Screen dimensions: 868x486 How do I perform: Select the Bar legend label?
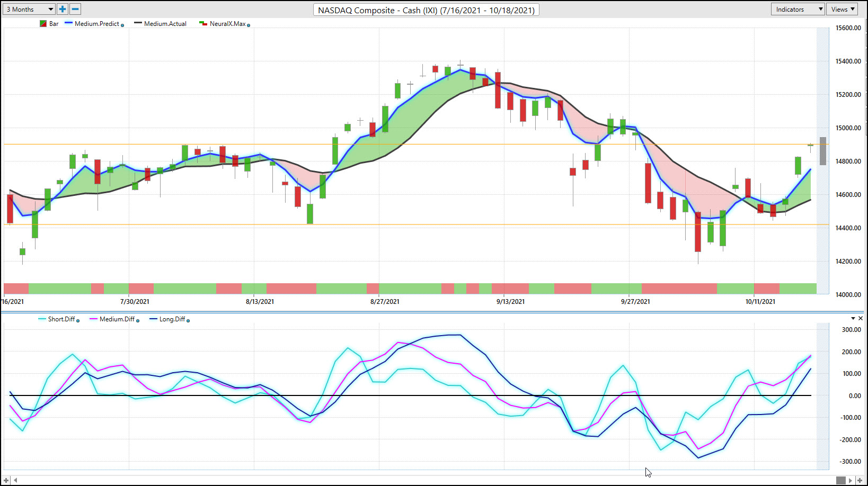pos(54,24)
